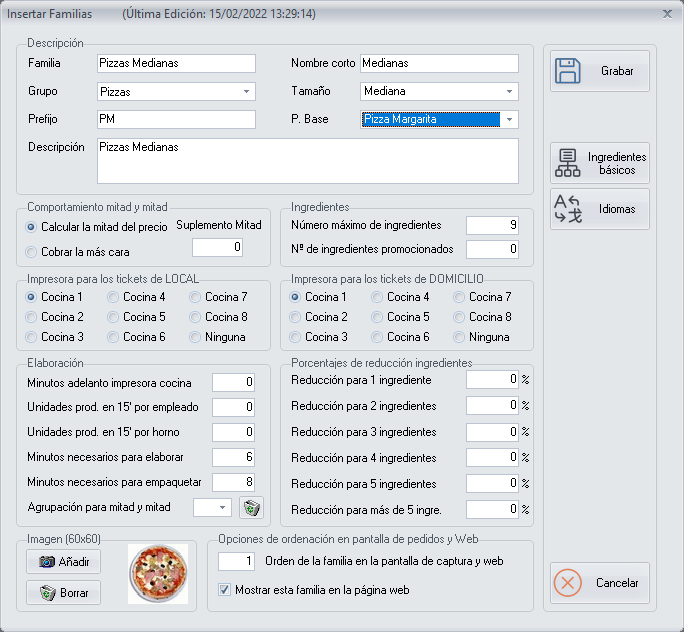Click the Grabar save disk icon
684x632 pixels.
click(568, 72)
